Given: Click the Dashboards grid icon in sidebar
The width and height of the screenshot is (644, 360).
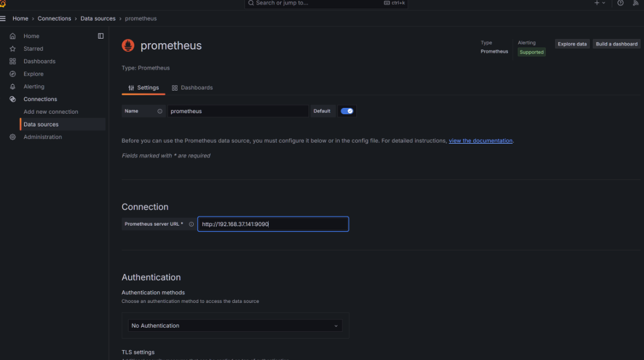Looking at the screenshot, I should pyautogui.click(x=13, y=61).
